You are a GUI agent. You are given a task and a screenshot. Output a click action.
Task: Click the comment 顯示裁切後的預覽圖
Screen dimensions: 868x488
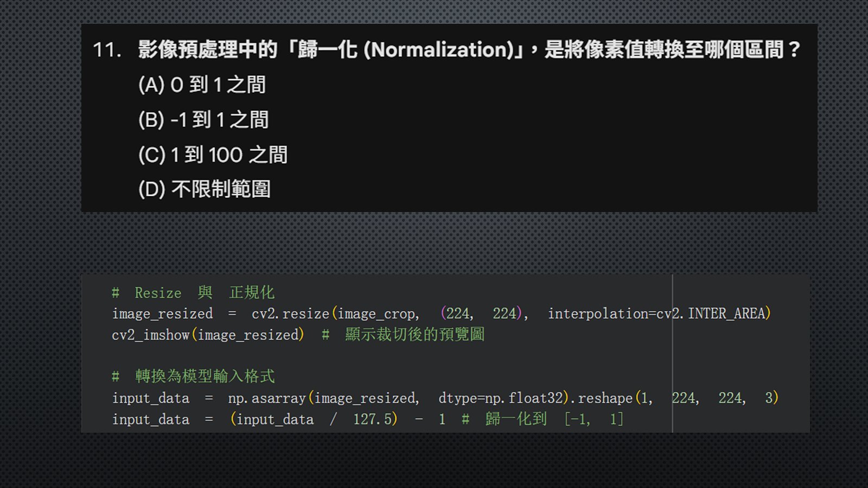pyautogui.click(x=414, y=335)
